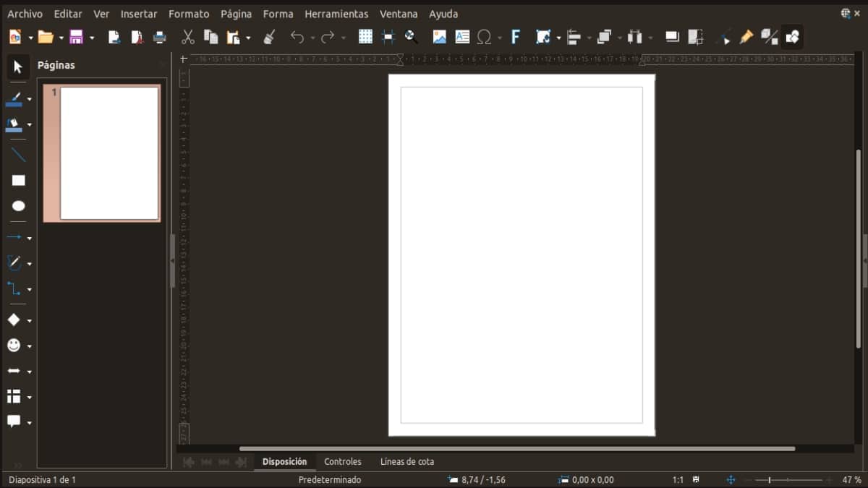Click the Predeterminado status bar entry
868x488 pixels.
click(x=330, y=479)
